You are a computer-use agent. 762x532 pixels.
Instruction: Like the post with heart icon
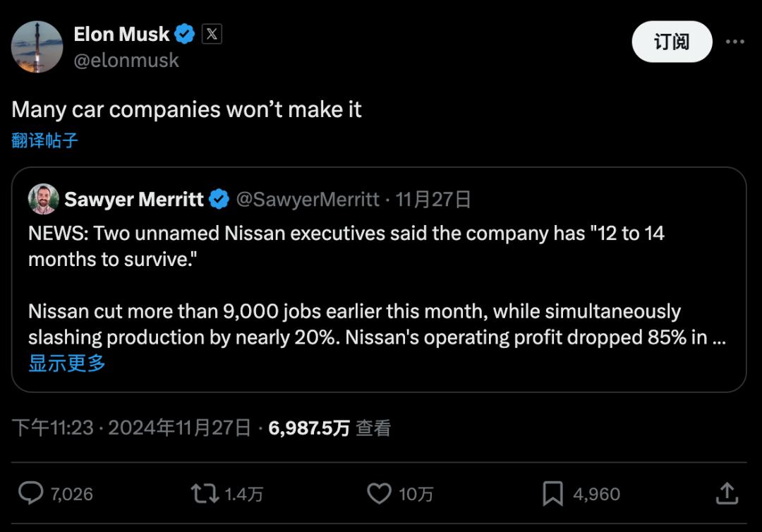[x=380, y=493]
